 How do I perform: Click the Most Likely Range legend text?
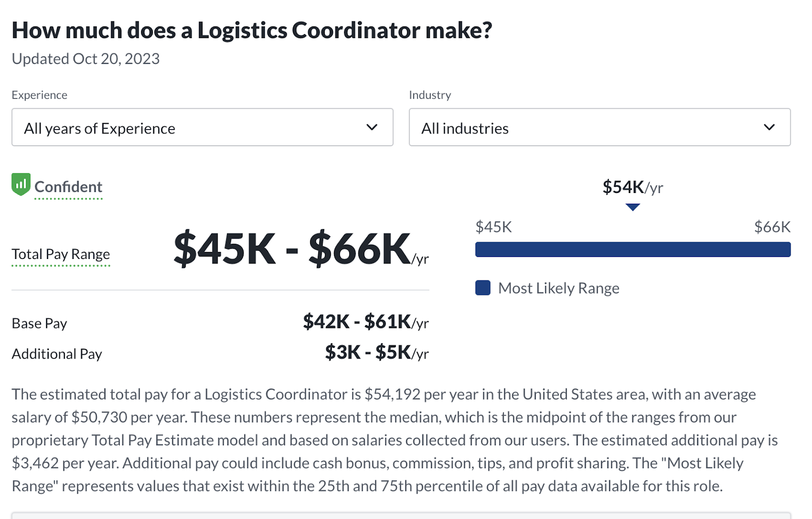point(558,288)
